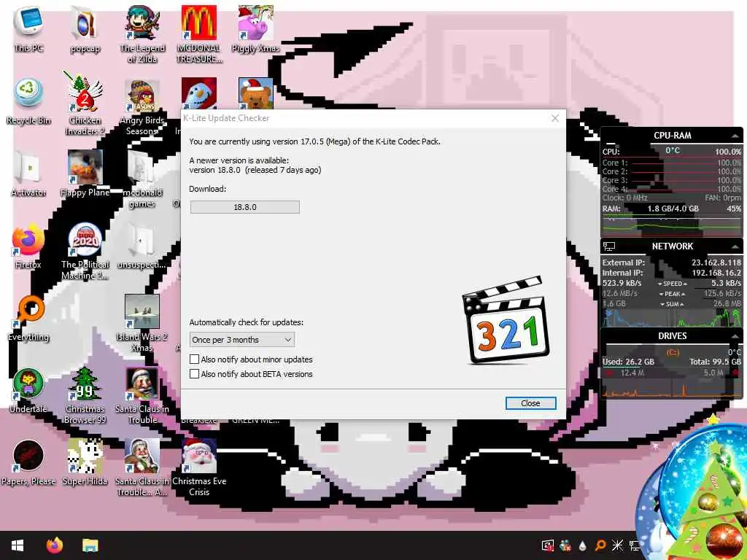This screenshot has width=747, height=560.
Task: Open Firefox from the taskbar
Action: pos(54,545)
